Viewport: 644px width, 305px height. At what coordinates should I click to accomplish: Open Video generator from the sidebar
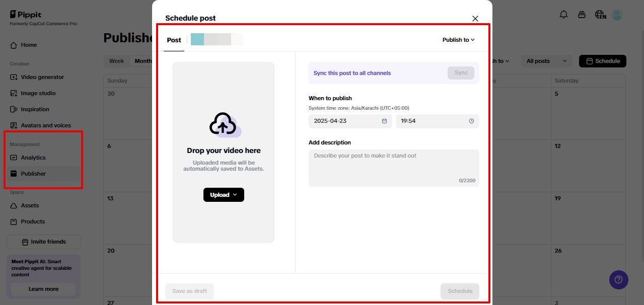pyautogui.click(x=14, y=77)
